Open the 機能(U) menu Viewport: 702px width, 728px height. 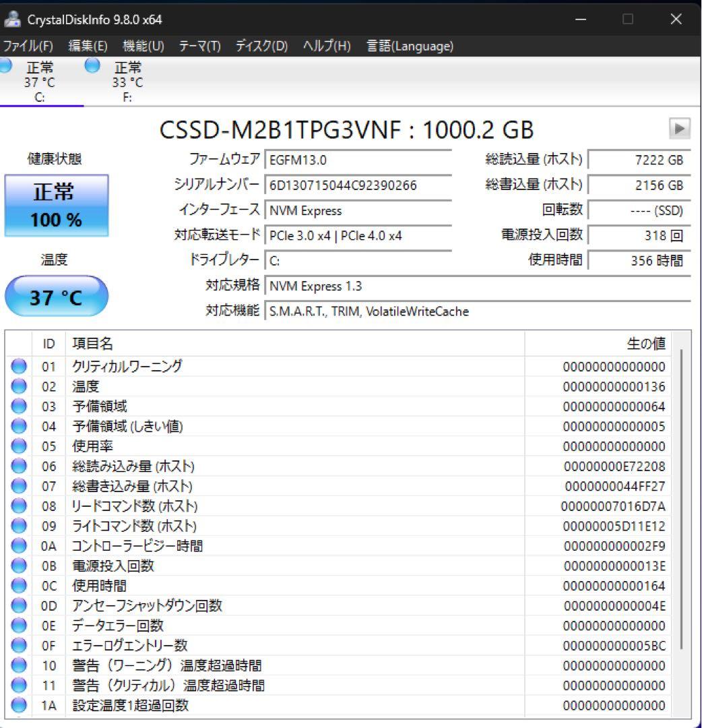tap(143, 46)
